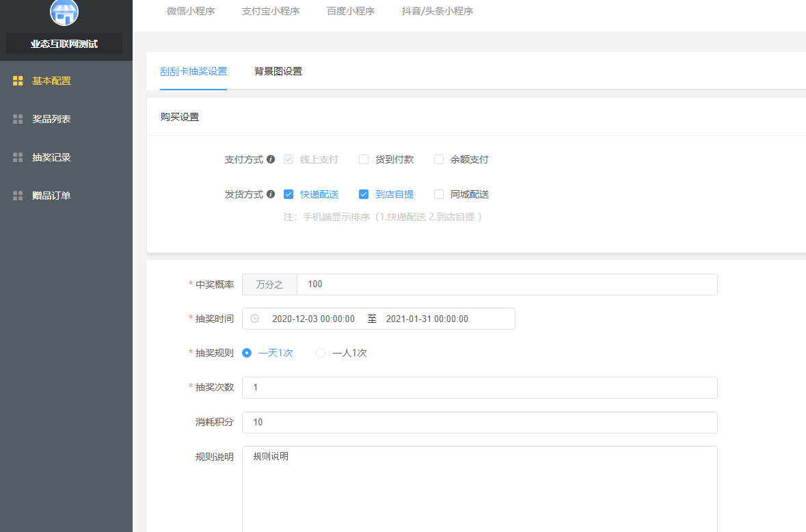Click the 购买设置 section heading
This screenshot has height=532, width=806.
click(179, 117)
